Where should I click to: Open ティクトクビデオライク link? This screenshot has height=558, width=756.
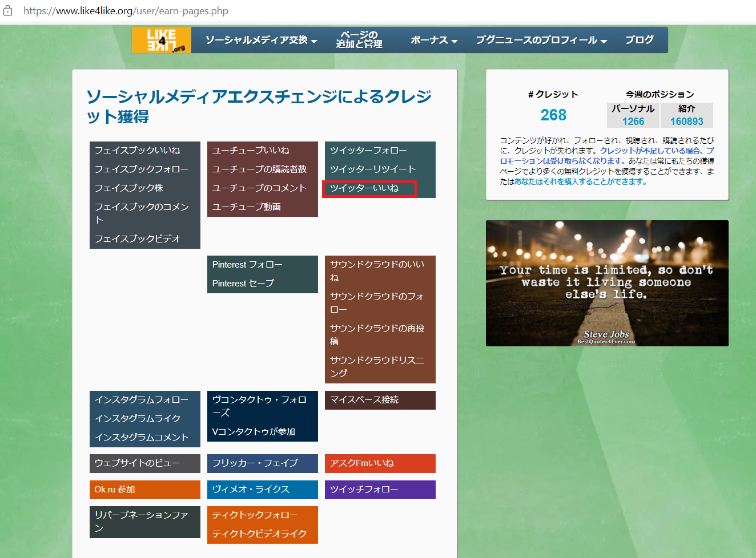[x=259, y=533]
